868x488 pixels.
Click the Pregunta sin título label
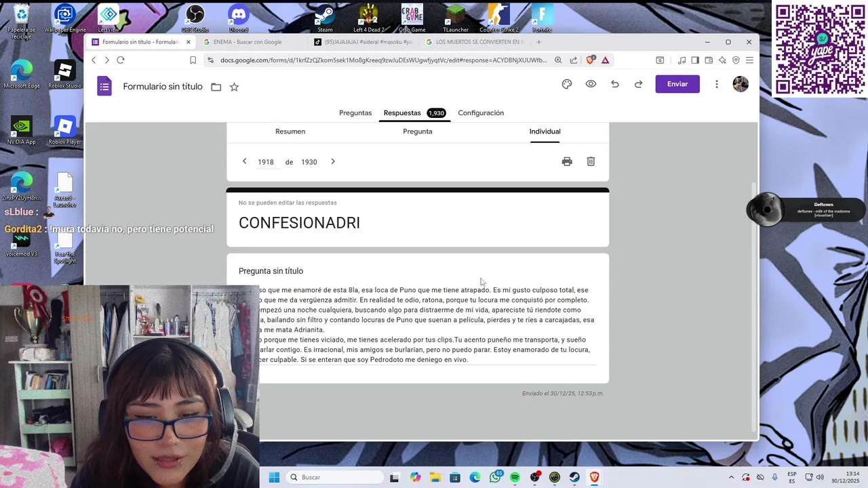tap(271, 271)
